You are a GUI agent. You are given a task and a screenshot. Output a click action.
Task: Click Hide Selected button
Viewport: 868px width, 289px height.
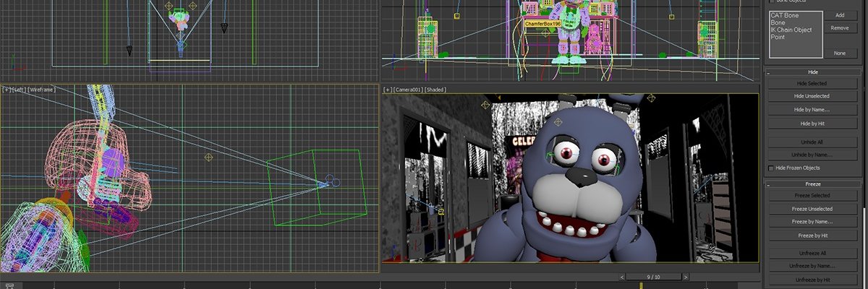pyautogui.click(x=812, y=83)
